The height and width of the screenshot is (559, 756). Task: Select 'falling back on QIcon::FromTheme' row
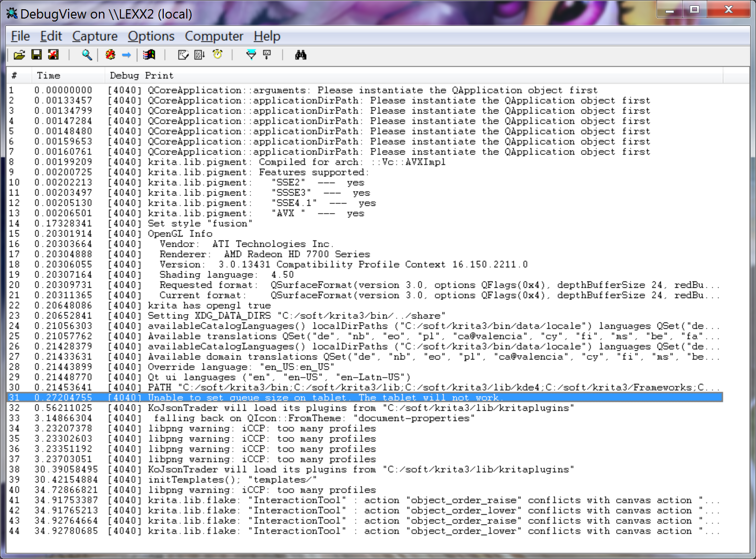point(365,418)
